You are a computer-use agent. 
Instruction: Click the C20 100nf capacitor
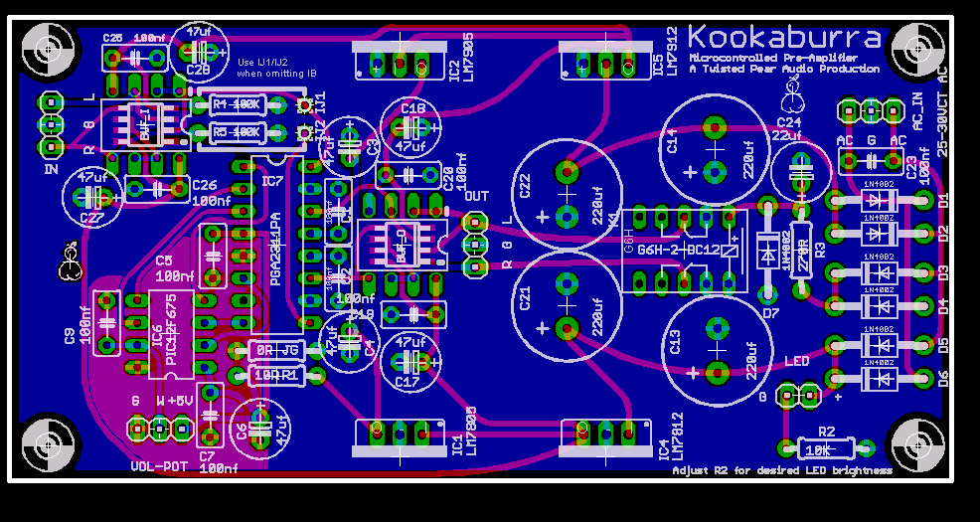408,174
